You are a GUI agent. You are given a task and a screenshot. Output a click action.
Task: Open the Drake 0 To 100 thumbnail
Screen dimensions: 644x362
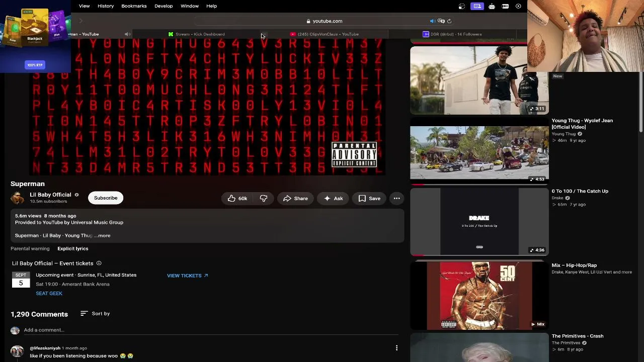(x=479, y=222)
